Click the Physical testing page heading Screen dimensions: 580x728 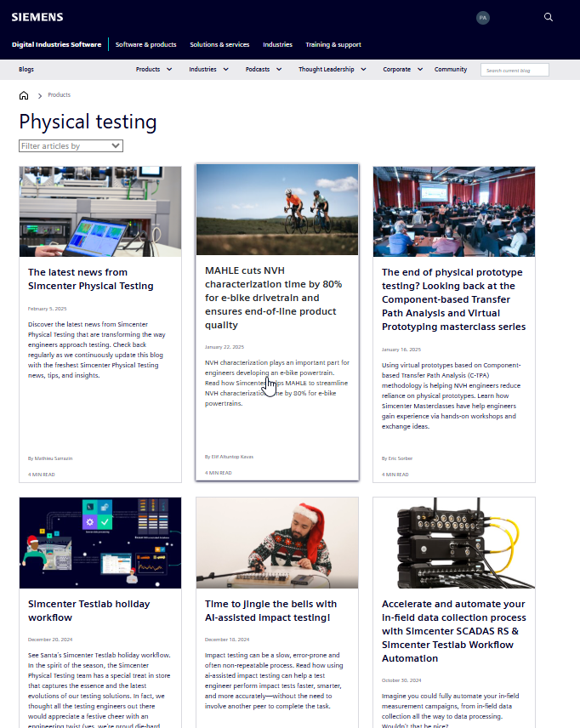click(88, 122)
